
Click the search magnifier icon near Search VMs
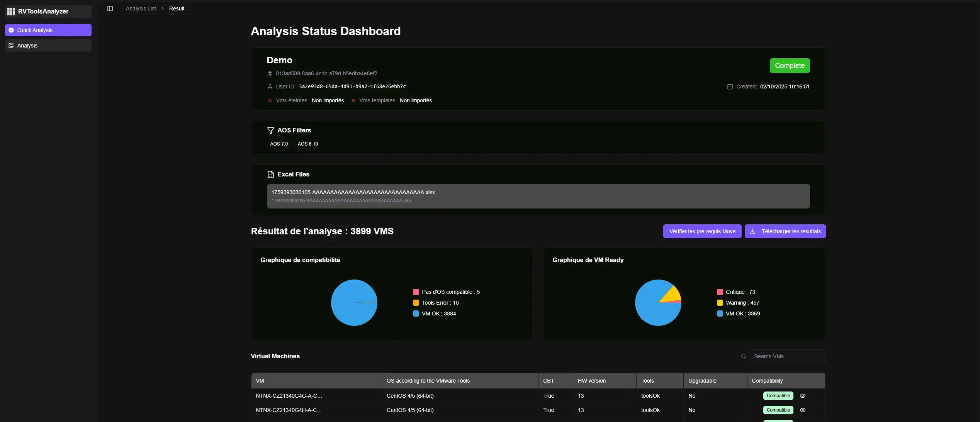click(x=744, y=356)
